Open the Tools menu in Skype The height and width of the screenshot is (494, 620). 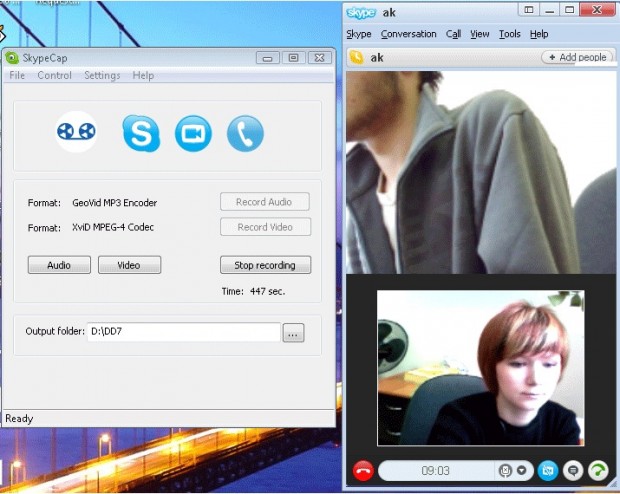509,34
